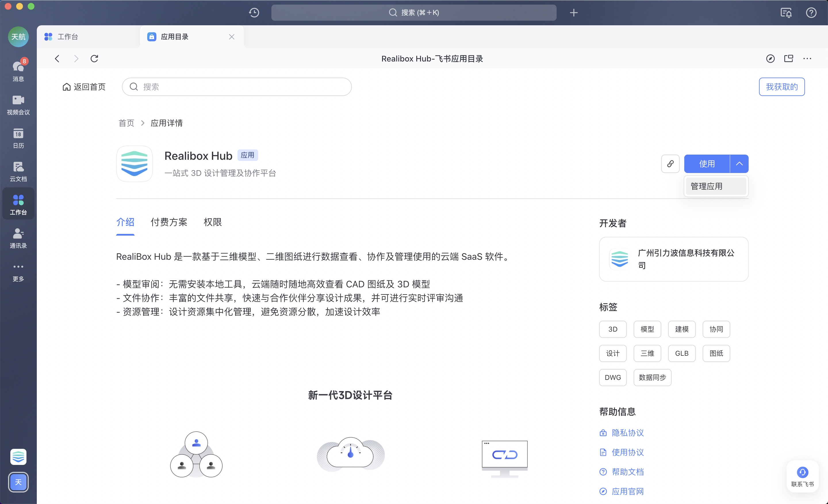Click the collaboration people illustration
Image resolution: width=828 pixels, height=504 pixels.
(196, 454)
